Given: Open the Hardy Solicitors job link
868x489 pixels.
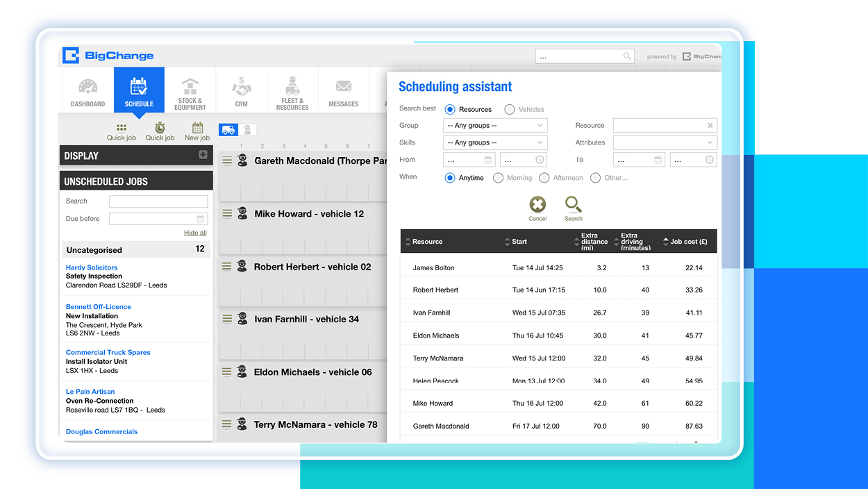Looking at the screenshot, I should coord(92,267).
